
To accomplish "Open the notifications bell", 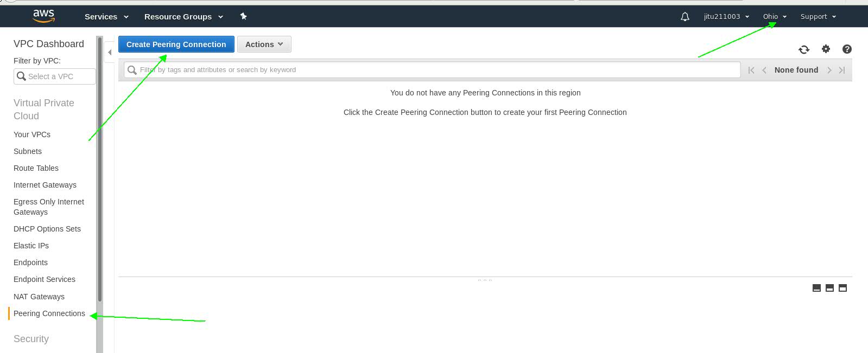I will 685,17.
